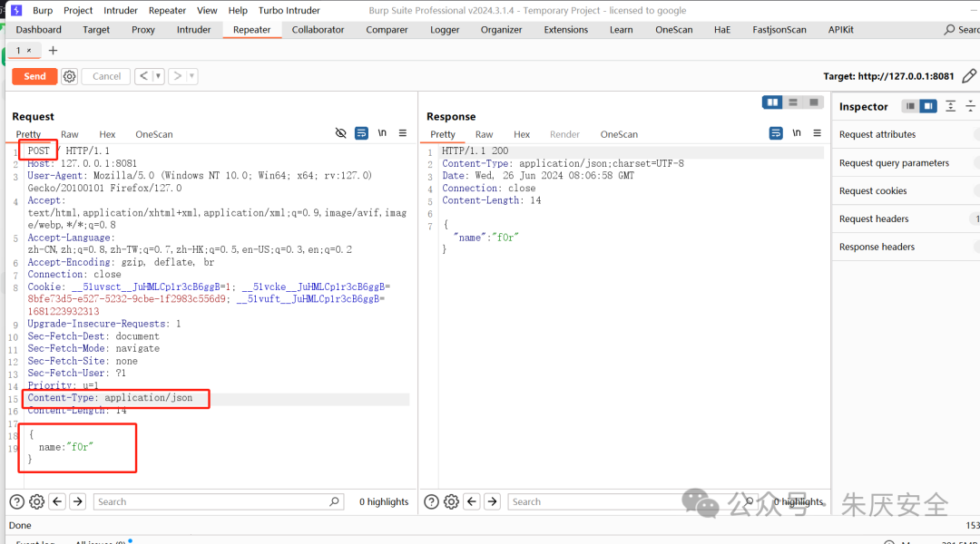Screen dimensions: 980x544
Task: Open the Turbo Intruder menu
Action: pos(289,11)
